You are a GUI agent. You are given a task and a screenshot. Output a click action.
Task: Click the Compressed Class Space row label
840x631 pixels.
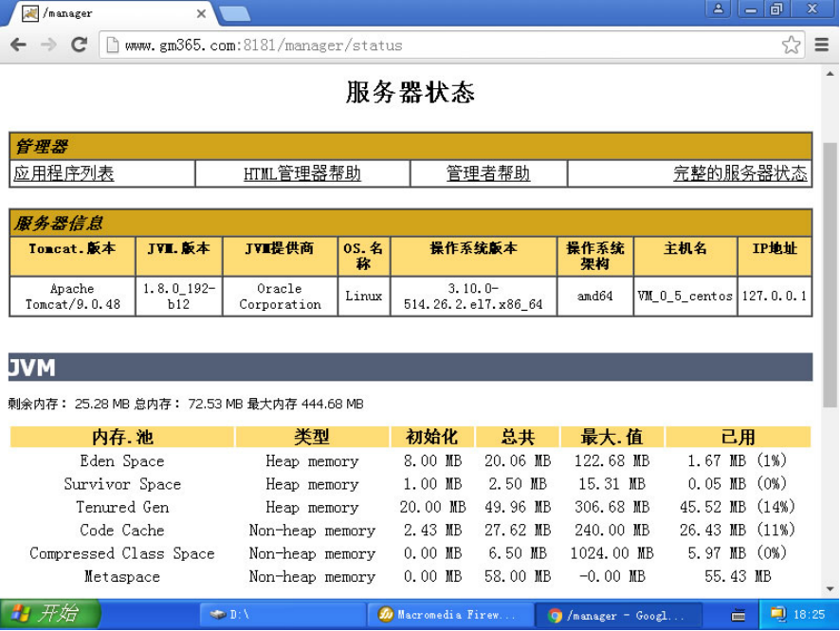pos(122,553)
